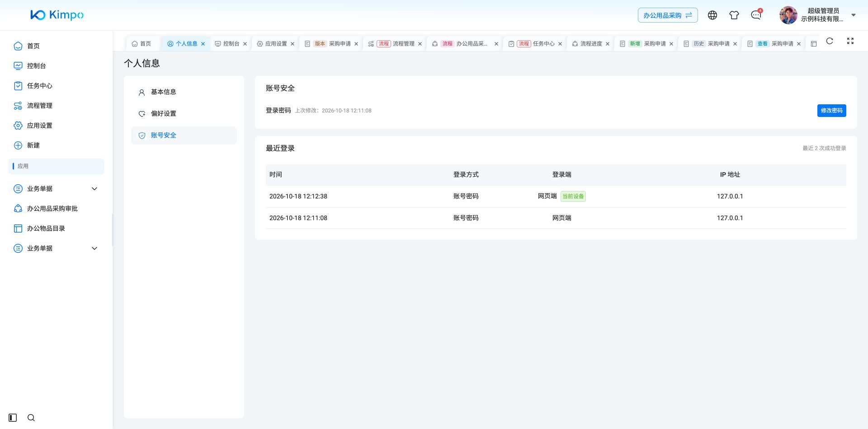Click the 最近 2 次成功登录 note
Image resolution: width=868 pixels, height=429 pixels.
click(824, 148)
